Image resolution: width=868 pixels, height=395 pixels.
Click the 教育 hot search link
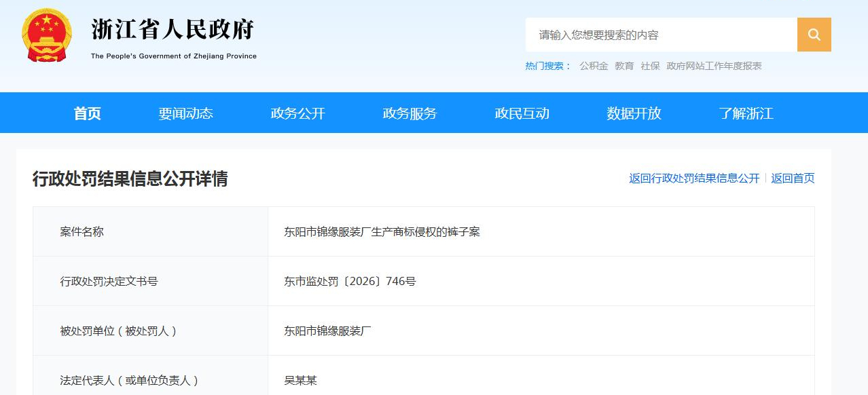point(624,66)
